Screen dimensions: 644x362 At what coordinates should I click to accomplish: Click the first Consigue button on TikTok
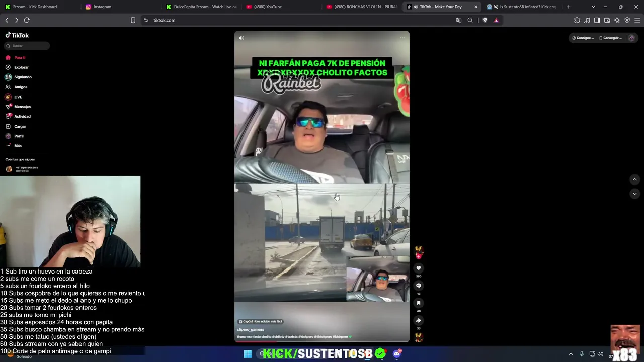pyautogui.click(x=583, y=38)
